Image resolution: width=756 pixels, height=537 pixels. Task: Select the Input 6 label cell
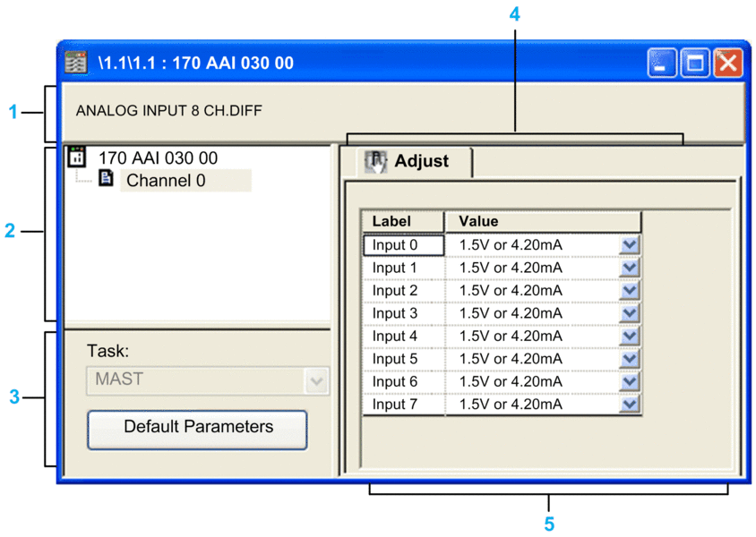tap(403, 381)
